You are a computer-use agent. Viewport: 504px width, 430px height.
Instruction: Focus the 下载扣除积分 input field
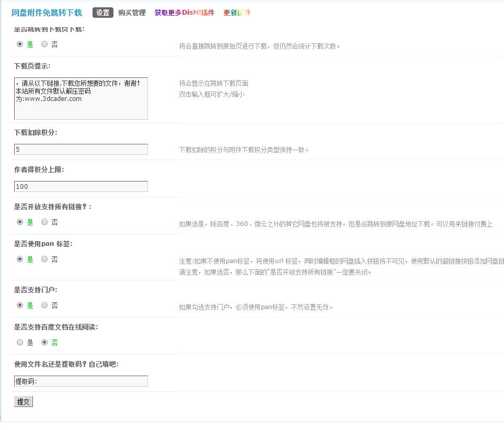(x=81, y=150)
